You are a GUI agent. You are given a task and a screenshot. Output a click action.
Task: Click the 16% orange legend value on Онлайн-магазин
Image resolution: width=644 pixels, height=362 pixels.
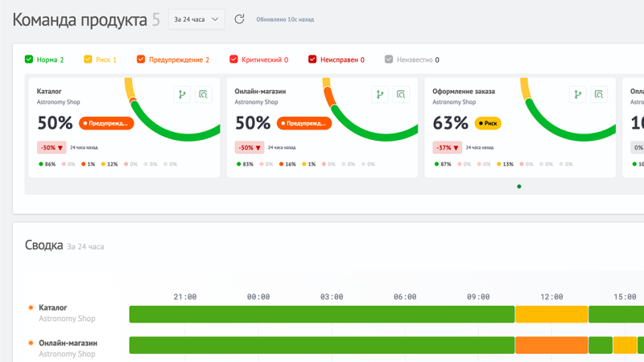tap(287, 164)
